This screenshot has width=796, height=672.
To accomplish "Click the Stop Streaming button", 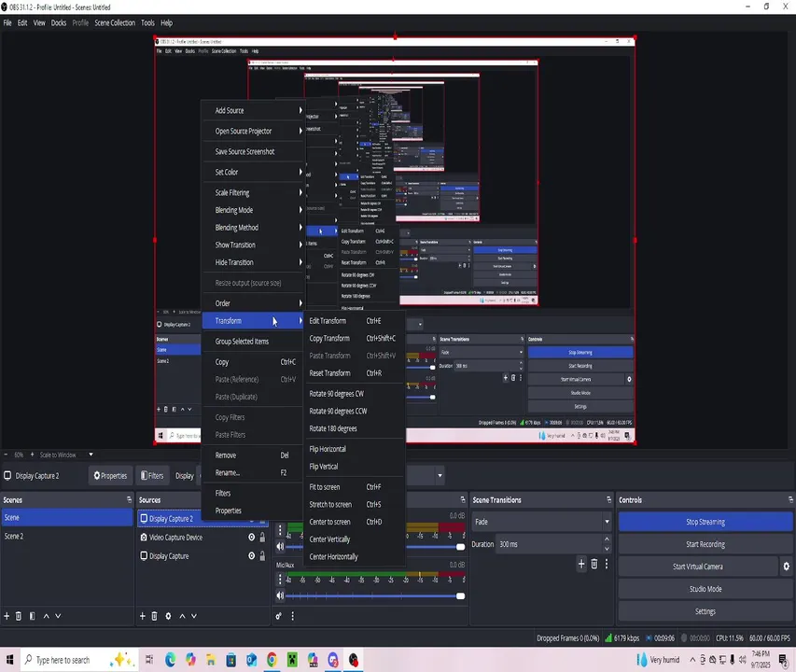I will [705, 522].
